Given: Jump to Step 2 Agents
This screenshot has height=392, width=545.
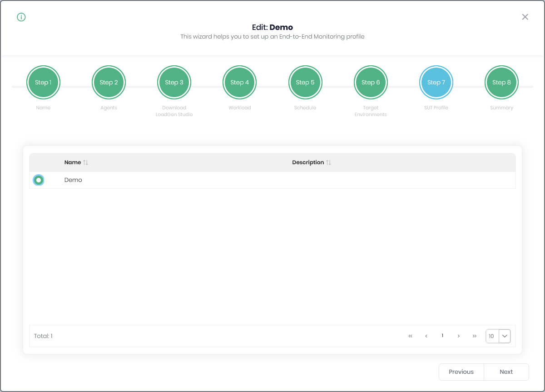Looking at the screenshot, I should point(109,83).
